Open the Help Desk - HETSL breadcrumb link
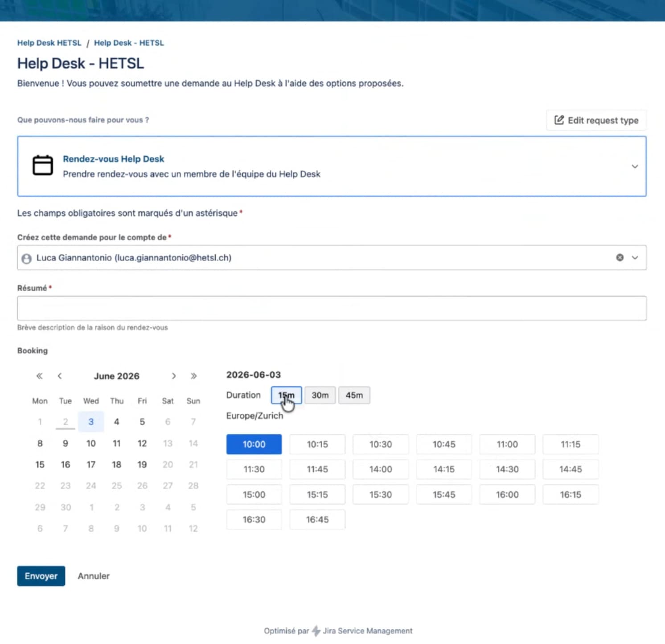The image size is (665, 644). pos(129,43)
